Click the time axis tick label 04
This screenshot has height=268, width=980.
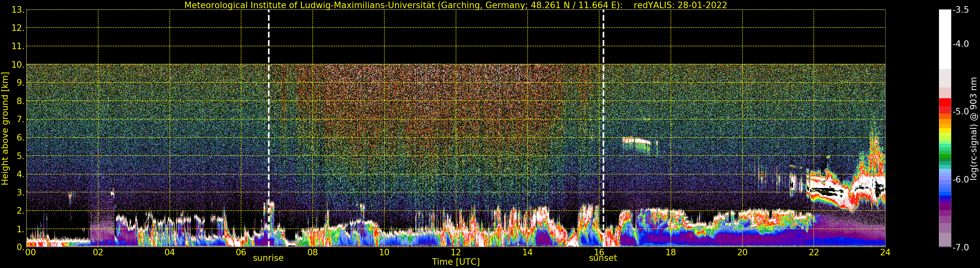pos(170,252)
